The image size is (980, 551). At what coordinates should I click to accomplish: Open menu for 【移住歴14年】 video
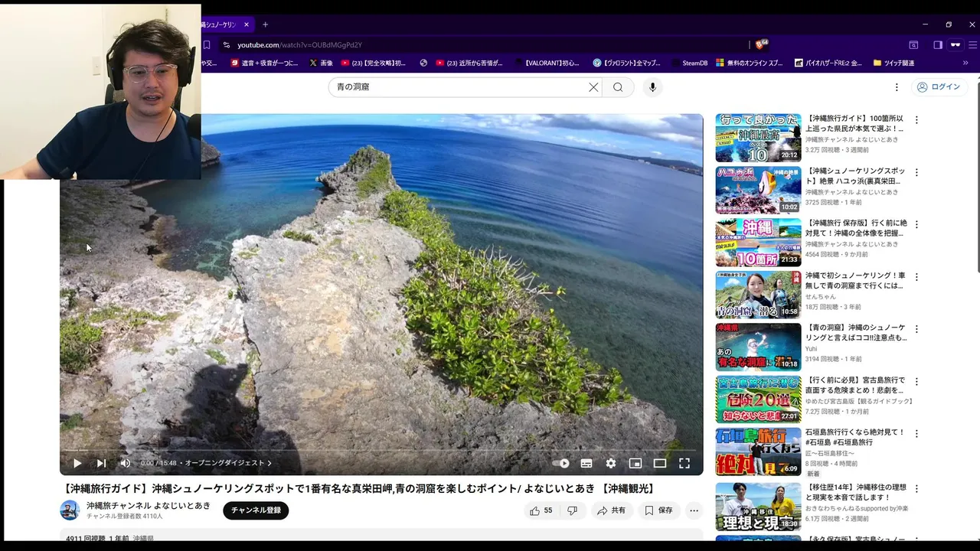(916, 488)
